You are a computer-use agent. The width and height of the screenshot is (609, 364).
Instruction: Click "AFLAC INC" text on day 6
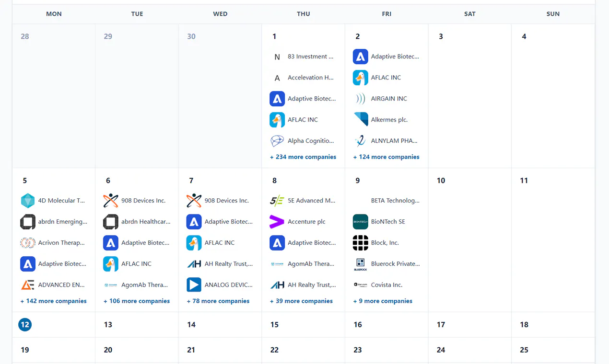tap(136, 264)
